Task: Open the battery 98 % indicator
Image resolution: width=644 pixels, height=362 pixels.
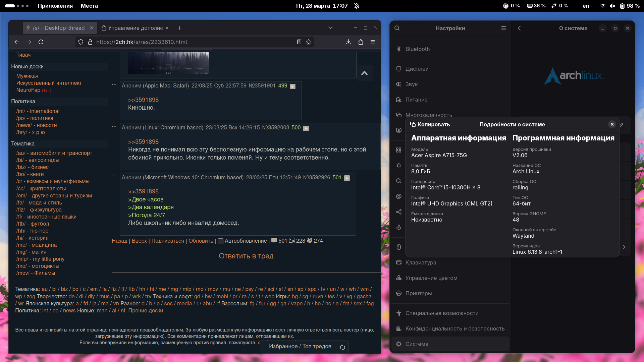Action: point(629,6)
